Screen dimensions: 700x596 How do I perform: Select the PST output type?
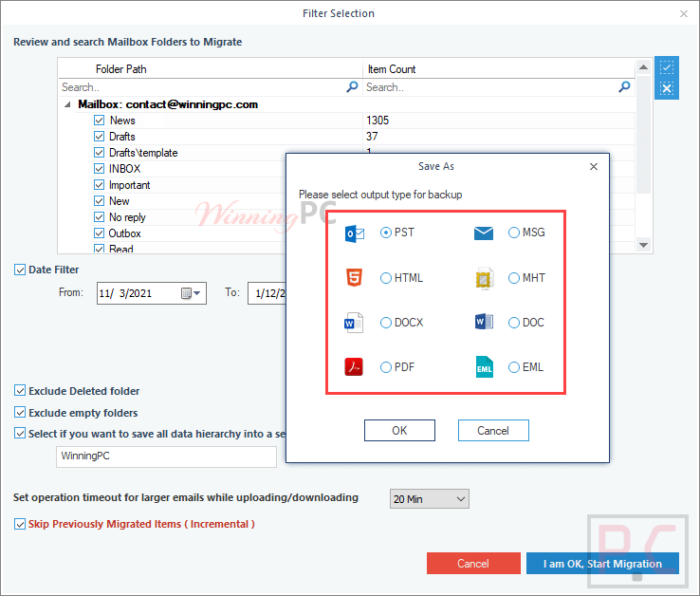386,233
